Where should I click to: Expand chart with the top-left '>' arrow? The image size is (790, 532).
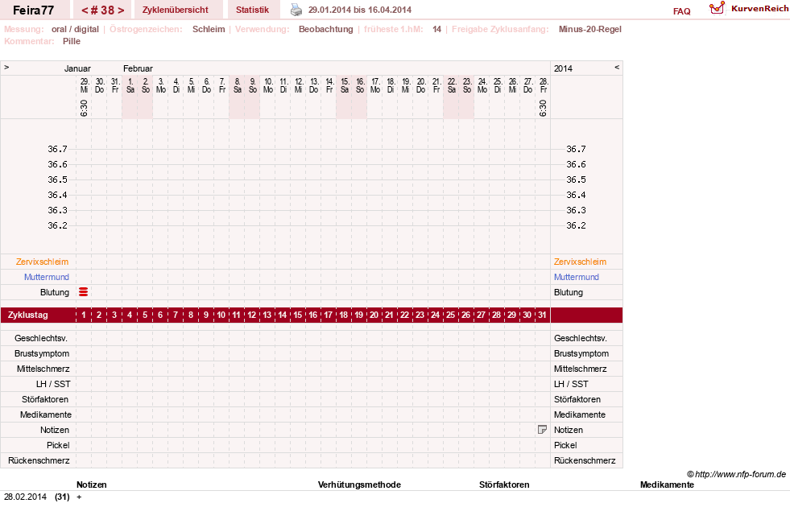[x=6, y=67]
